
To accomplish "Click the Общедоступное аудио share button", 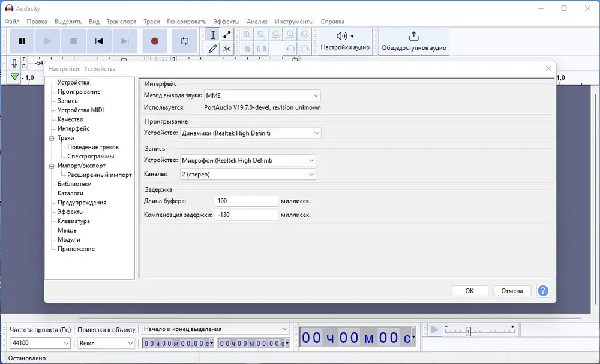I will coord(413,41).
